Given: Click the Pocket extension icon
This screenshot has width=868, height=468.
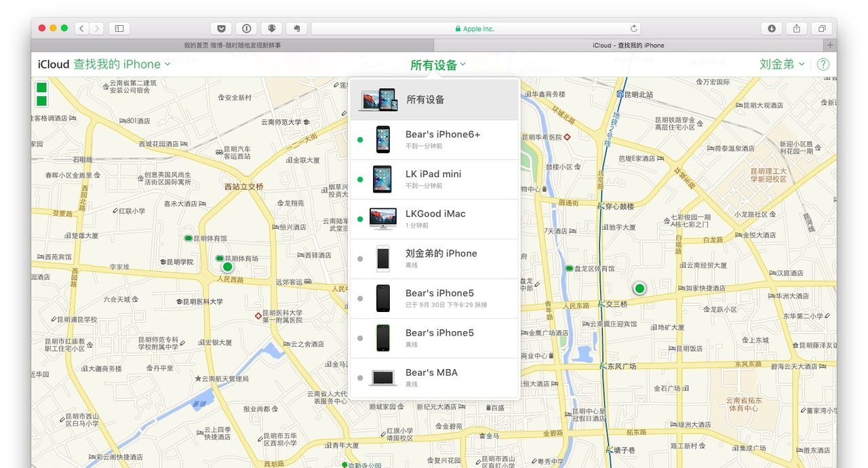Looking at the screenshot, I should point(221,28).
